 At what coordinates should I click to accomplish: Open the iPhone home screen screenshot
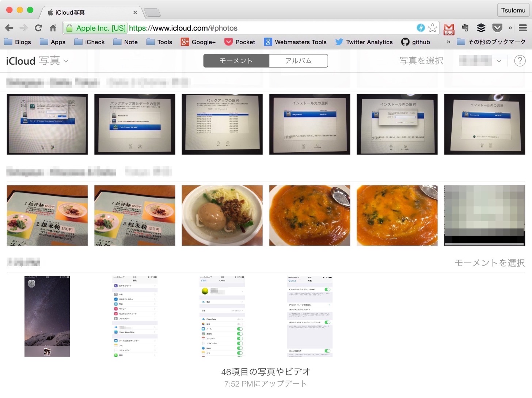[47, 316]
